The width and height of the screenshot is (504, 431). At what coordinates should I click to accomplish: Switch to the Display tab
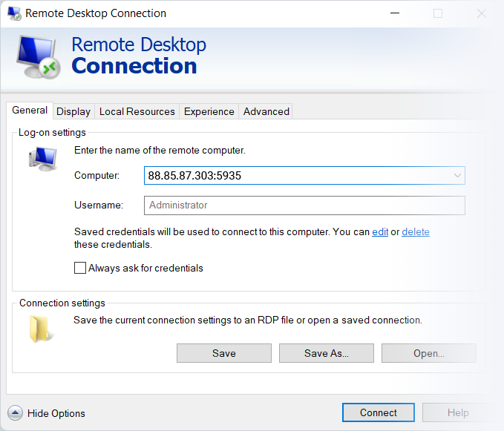[73, 111]
